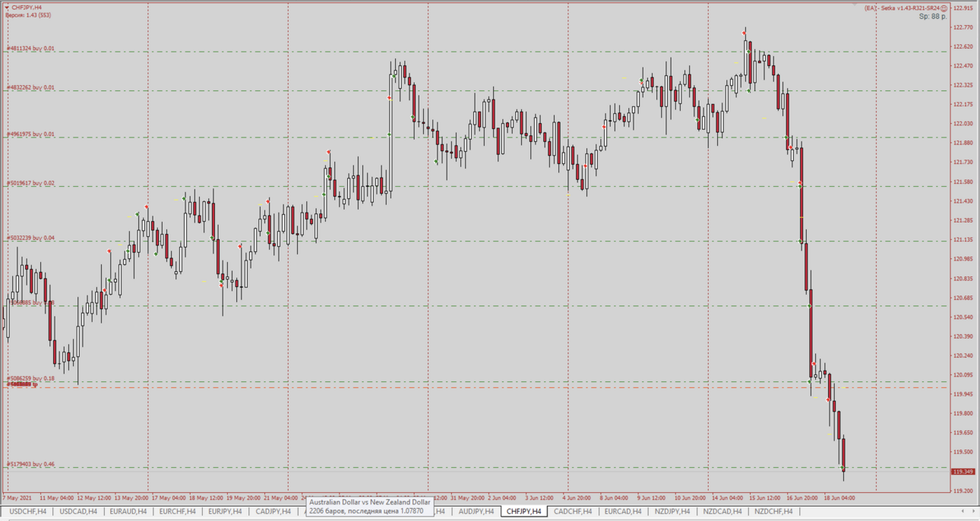Select order line #5179403 buy 0.46
The width and height of the screenshot is (980, 521).
tap(30, 464)
